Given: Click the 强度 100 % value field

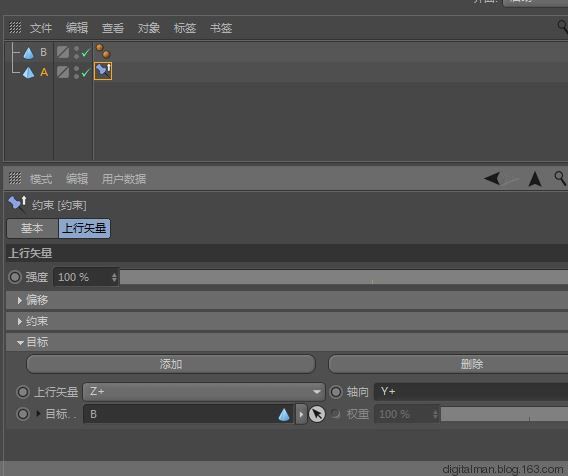Looking at the screenshot, I should tap(82, 277).
